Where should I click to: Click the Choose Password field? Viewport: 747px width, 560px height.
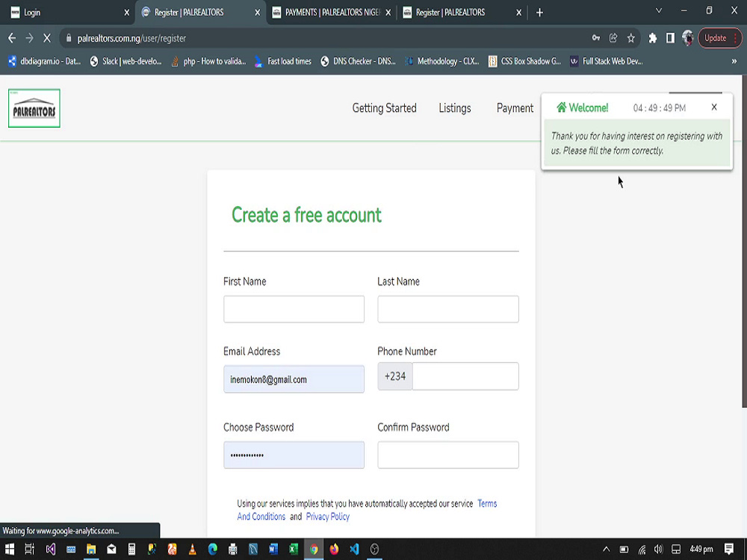coord(294,455)
